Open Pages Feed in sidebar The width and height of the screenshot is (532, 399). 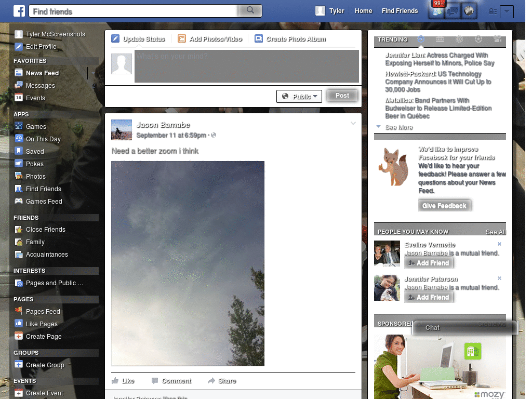(x=37, y=312)
